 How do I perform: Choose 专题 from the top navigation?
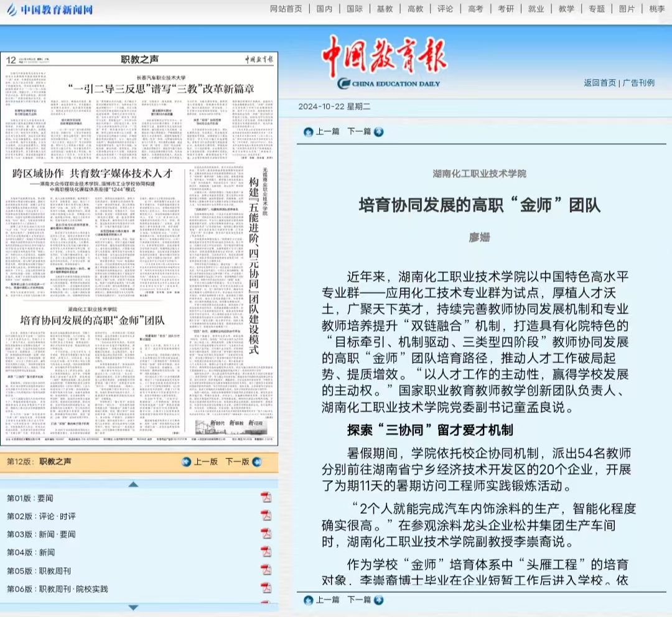(597, 9)
